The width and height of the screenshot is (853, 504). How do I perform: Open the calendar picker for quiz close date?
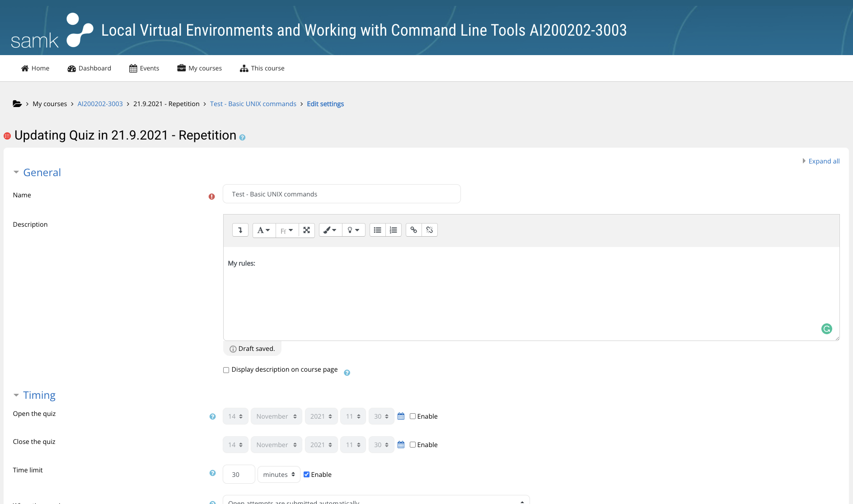(401, 444)
